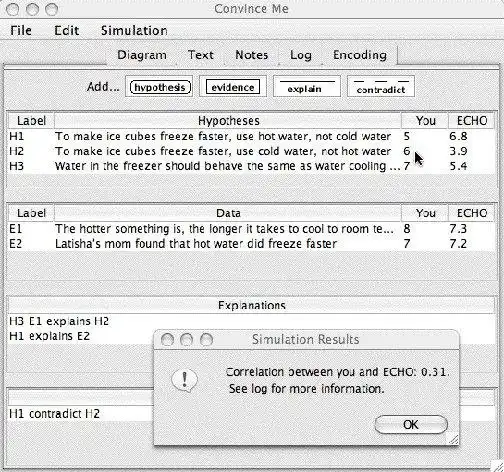This screenshot has height=472, width=504.
Task: Click the ECHO header in Hypotheses table
Action: click(x=471, y=121)
